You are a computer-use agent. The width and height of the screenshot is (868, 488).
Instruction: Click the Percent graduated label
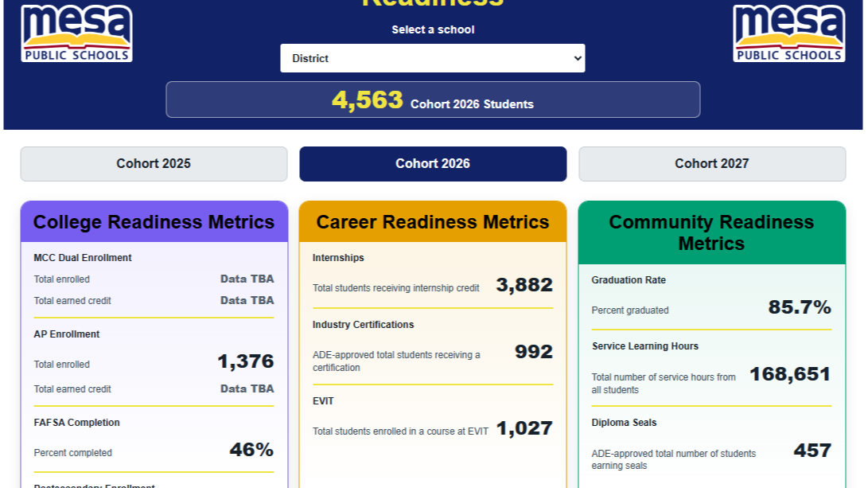coord(630,310)
